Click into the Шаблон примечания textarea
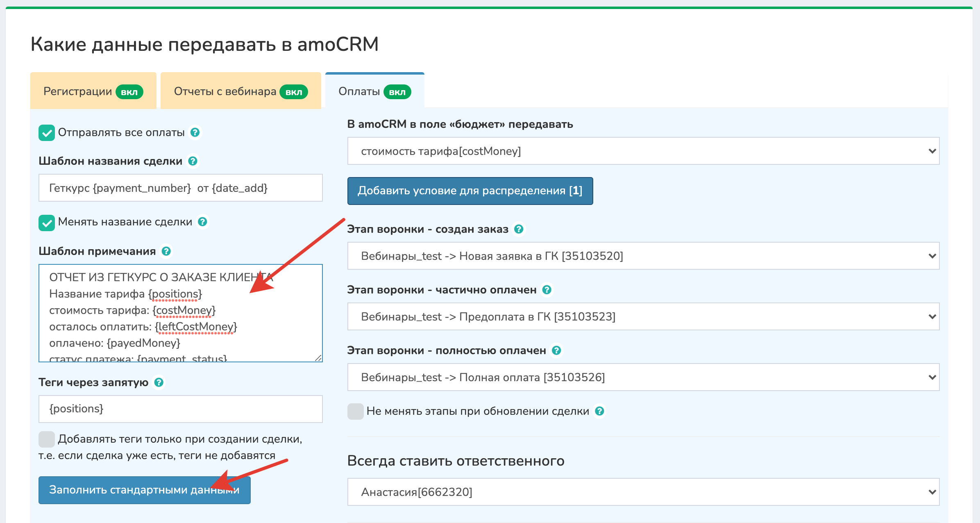This screenshot has width=980, height=523. coord(180,313)
